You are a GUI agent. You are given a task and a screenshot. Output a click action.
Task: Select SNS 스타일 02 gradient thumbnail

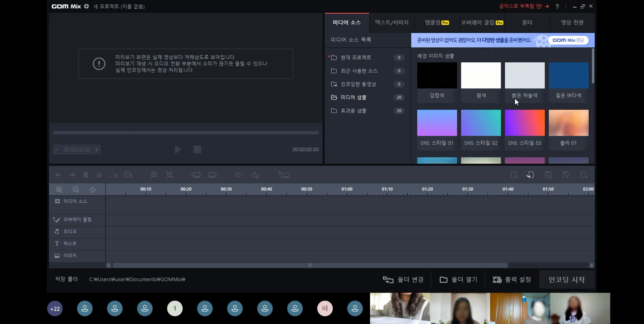click(x=481, y=123)
